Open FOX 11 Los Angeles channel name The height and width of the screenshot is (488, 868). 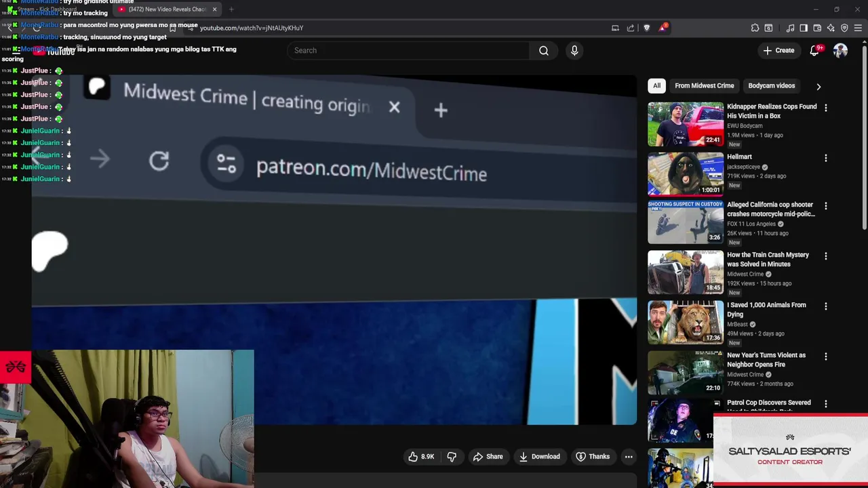(x=751, y=224)
